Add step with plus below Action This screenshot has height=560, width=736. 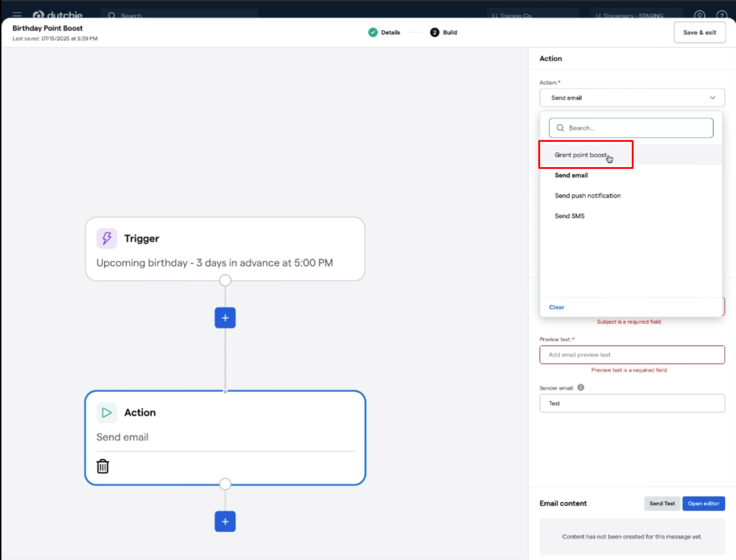pos(225,521)
